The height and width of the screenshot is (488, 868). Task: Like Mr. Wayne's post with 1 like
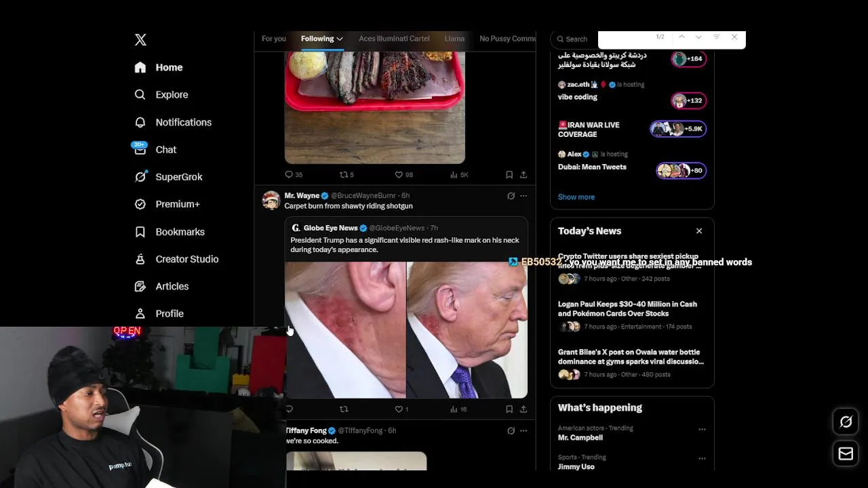pos(401,409)
